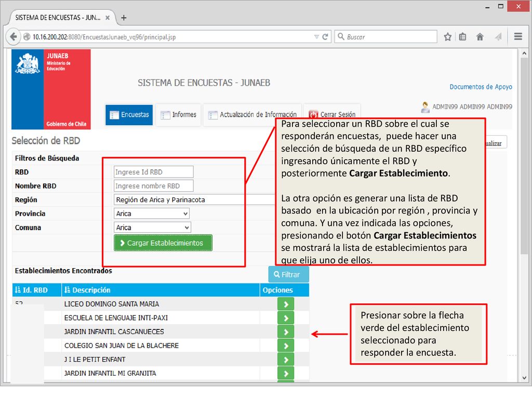
Task: Reload the page with the refresh icon
Action: (x=325, y=37)
